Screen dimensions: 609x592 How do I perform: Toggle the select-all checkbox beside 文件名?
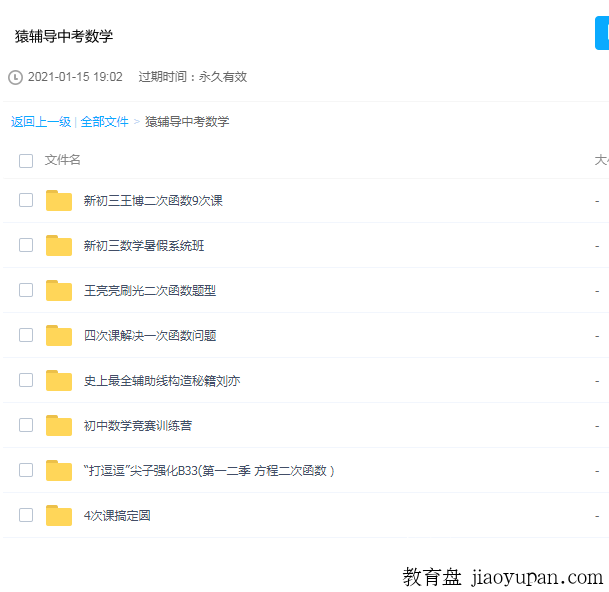tap(26, 160)
